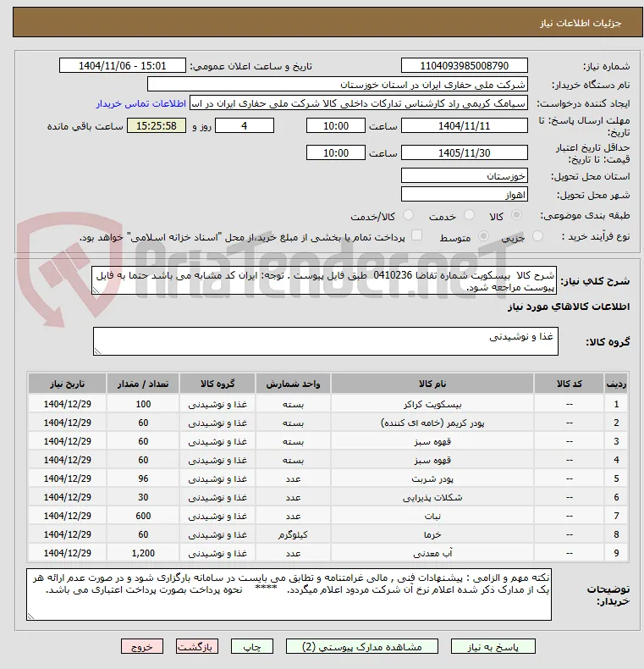
Task: Click the price validity time 10:00 field
Action: pos(336,152)
